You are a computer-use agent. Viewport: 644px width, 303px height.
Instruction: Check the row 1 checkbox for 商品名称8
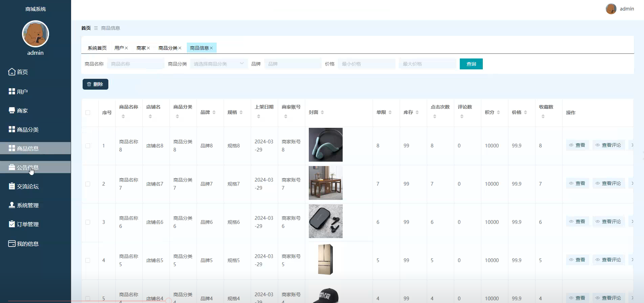[88, 146]
